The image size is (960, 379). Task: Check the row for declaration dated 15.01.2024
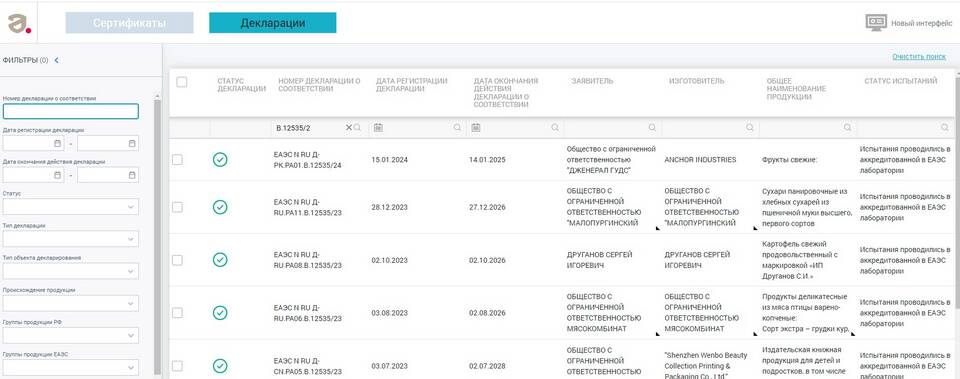[177, 159]
